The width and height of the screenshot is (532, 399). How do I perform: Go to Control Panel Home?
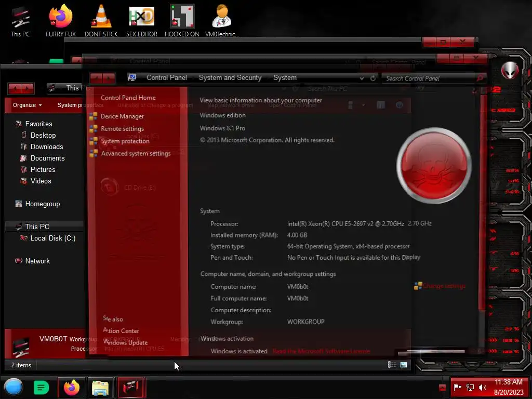[128, 98]
